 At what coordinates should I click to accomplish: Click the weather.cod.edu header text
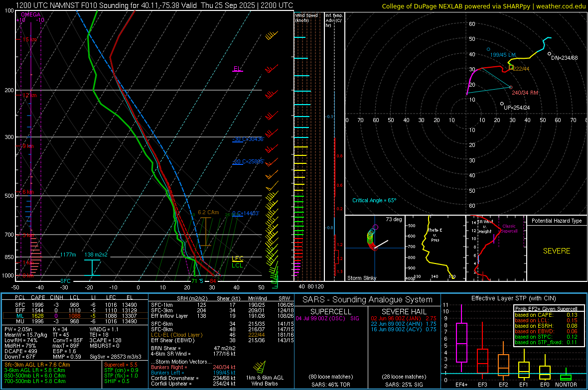(561, 6)
